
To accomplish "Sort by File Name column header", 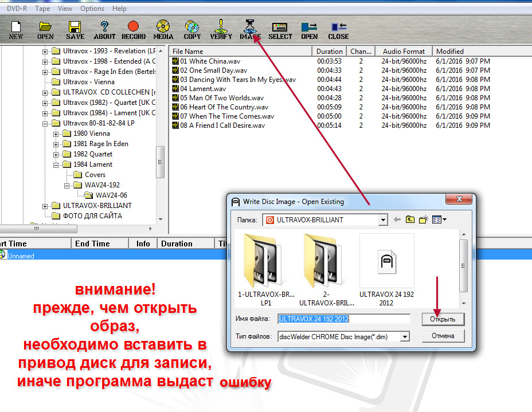I will [241, 51].
